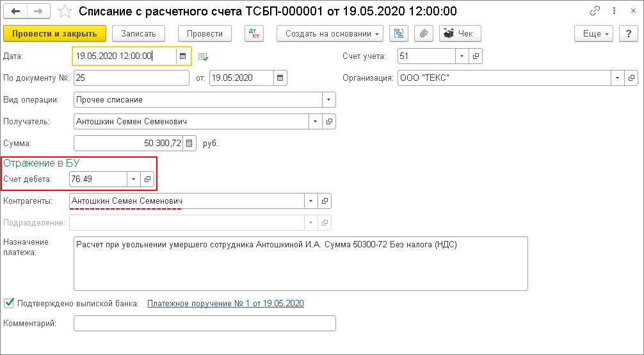
Task: Click Вид операции field Прочее списание
Action: click(198, 100)
